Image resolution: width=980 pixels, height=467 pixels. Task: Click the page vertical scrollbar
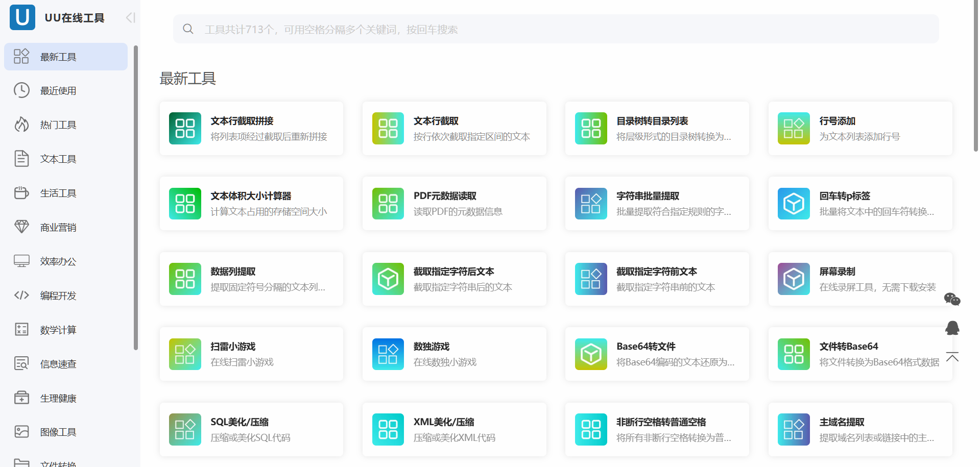coord(975,77)
